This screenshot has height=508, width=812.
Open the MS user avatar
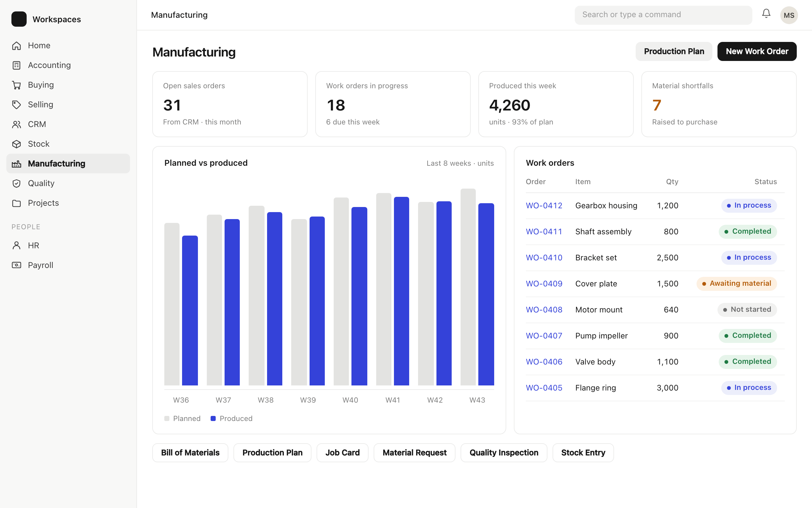[x=789, y=15]
